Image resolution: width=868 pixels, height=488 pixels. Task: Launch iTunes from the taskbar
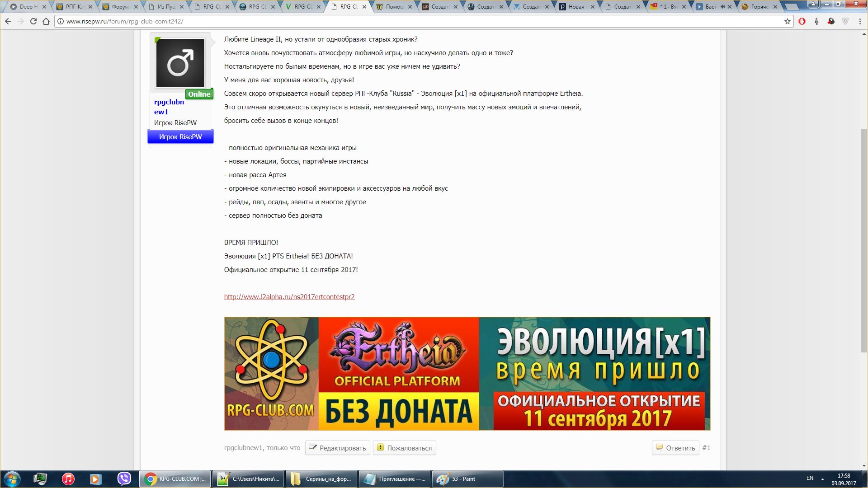68,479
